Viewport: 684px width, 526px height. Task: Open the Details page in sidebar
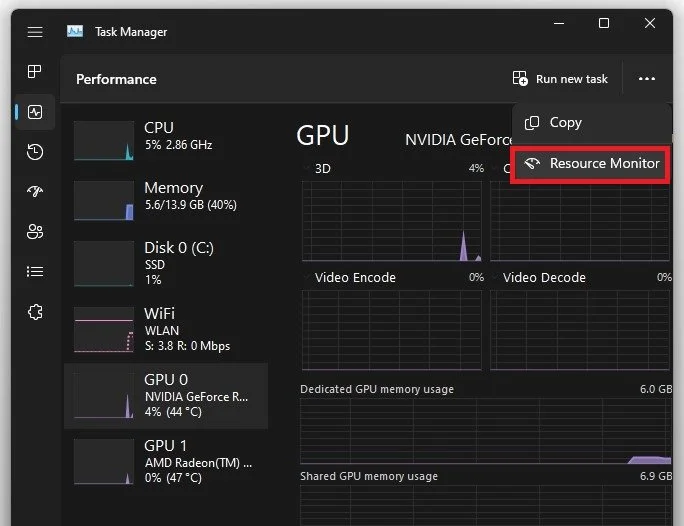[35, 271]
